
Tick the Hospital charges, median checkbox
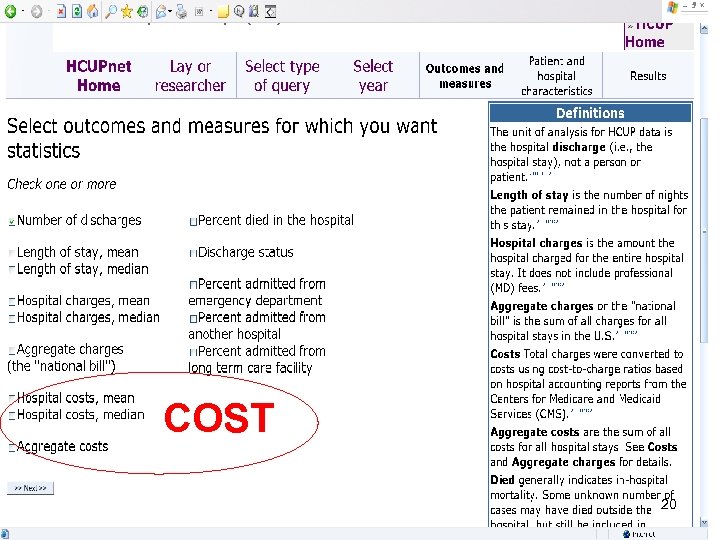12,318
